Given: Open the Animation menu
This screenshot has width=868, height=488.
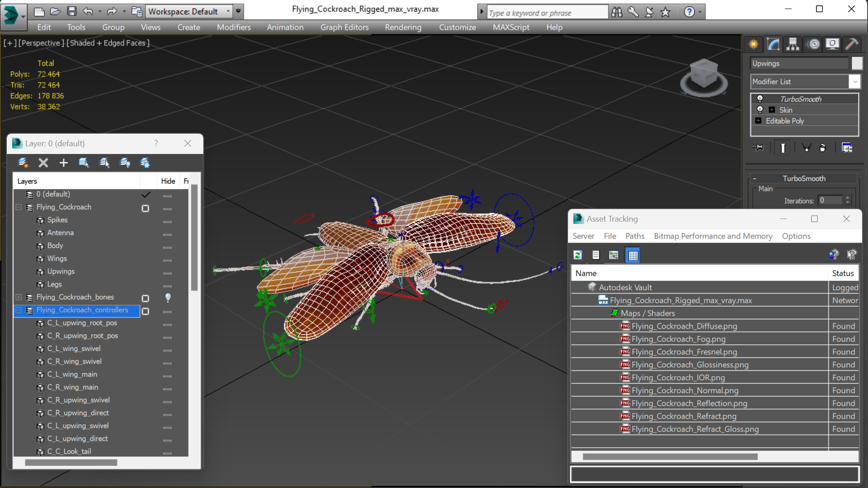Looking at the screenshot, I should pyautogui.click(x=285, y=27).
